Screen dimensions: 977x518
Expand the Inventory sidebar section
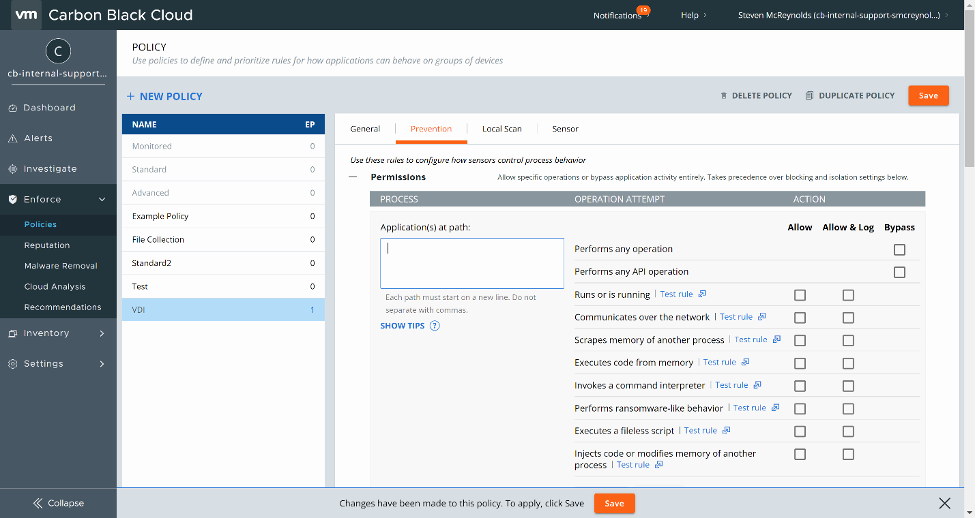102,333
